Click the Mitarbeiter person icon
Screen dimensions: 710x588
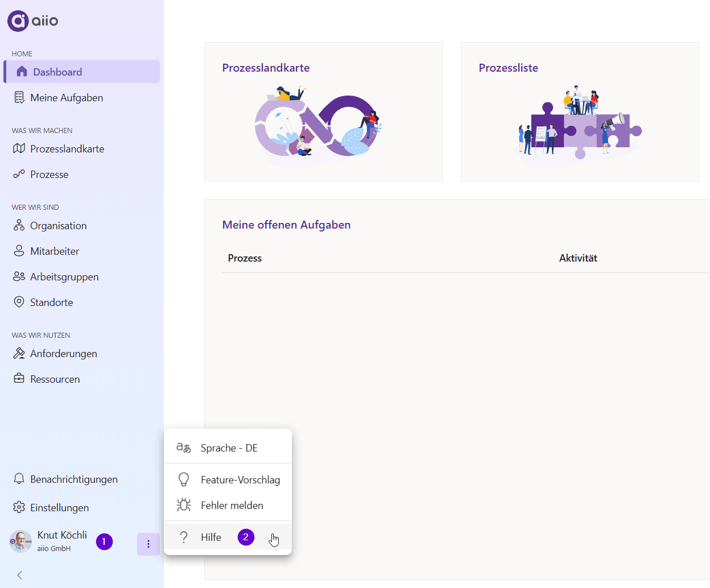click(x=19, y=251)
